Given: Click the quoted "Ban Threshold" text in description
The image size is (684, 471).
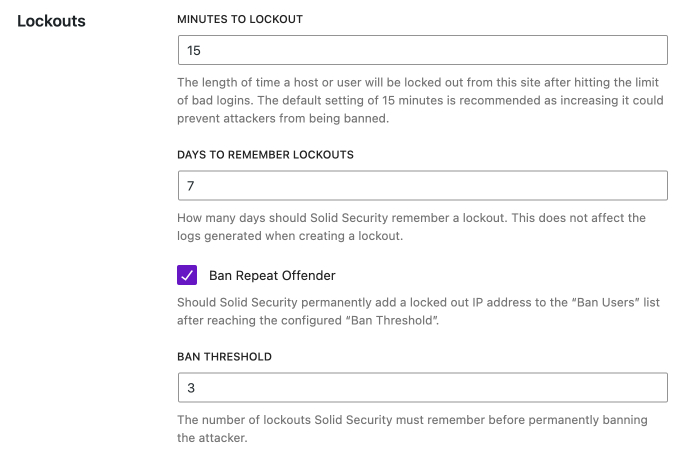Looking at the screenshot, I should 391,321.
